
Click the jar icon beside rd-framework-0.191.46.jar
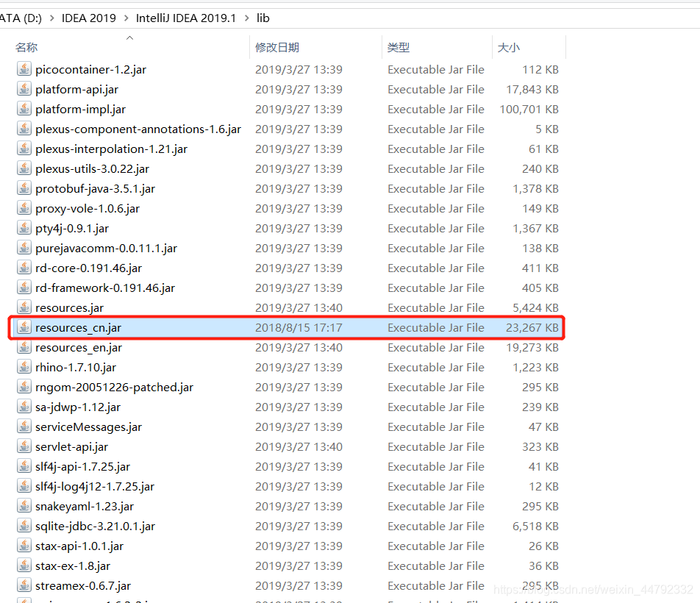point(24,288)
